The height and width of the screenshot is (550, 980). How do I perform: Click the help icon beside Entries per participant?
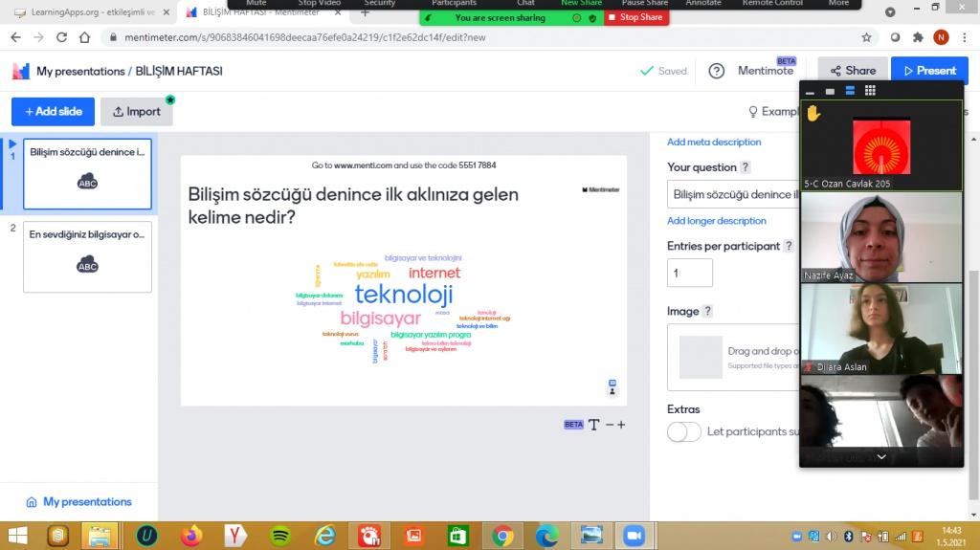tap(789, 246)
